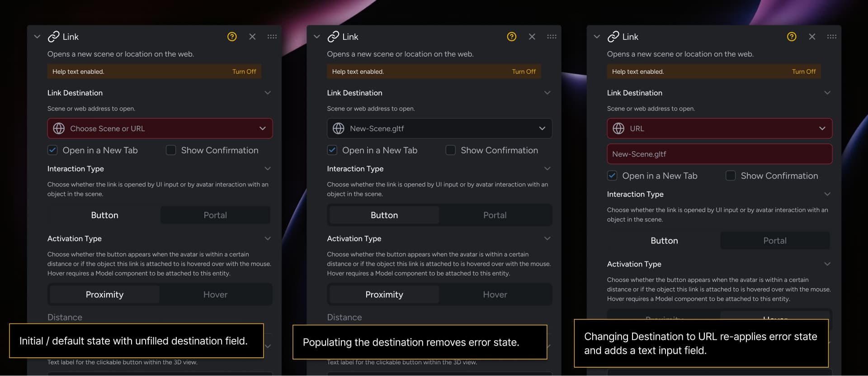868x376 pixels.
Task: Collapse the right Link component with header chevron
Action: pos(597,37)
